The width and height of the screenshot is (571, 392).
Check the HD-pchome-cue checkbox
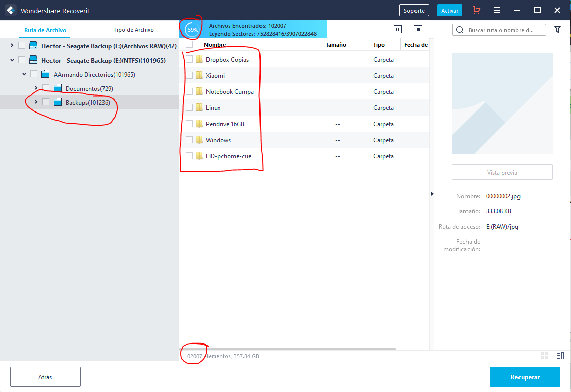coord(189,156)
